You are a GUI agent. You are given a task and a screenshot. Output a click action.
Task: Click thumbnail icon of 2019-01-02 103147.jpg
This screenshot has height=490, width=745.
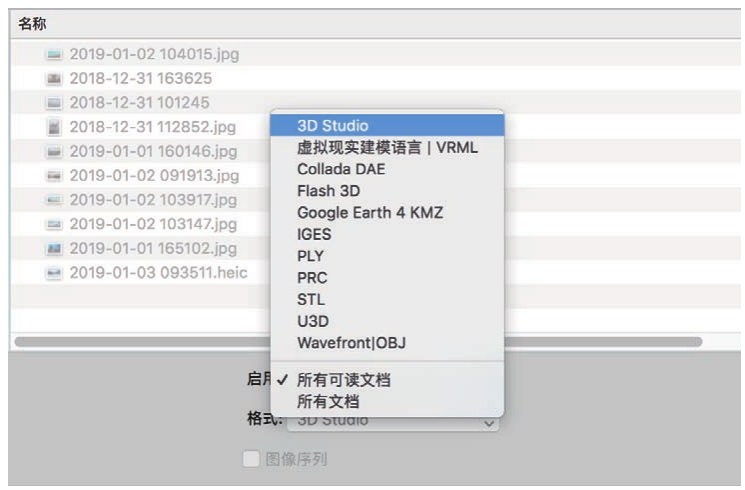pyautogui.click(x=54, y=224)
